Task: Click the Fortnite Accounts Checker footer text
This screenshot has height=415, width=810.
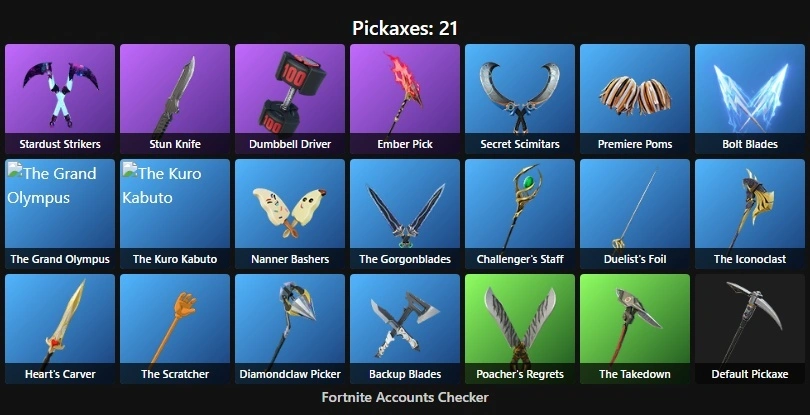Action: coord(405,397)
